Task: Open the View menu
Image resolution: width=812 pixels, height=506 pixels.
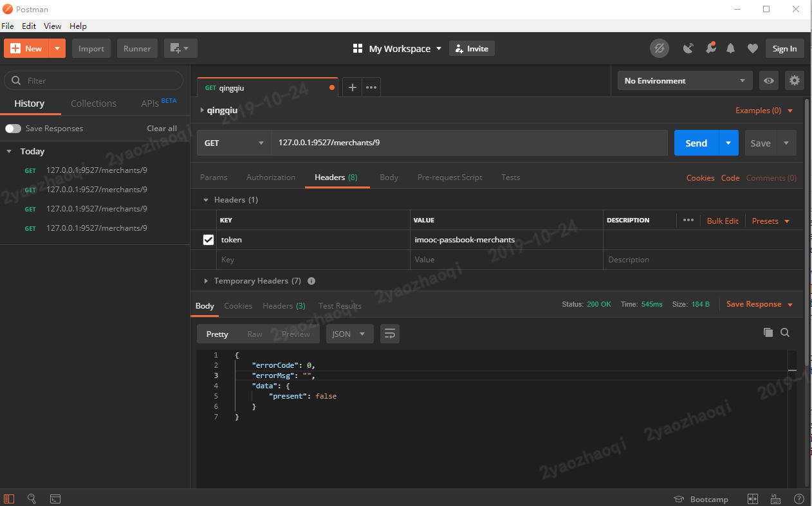Action: [x=53, y=26]
